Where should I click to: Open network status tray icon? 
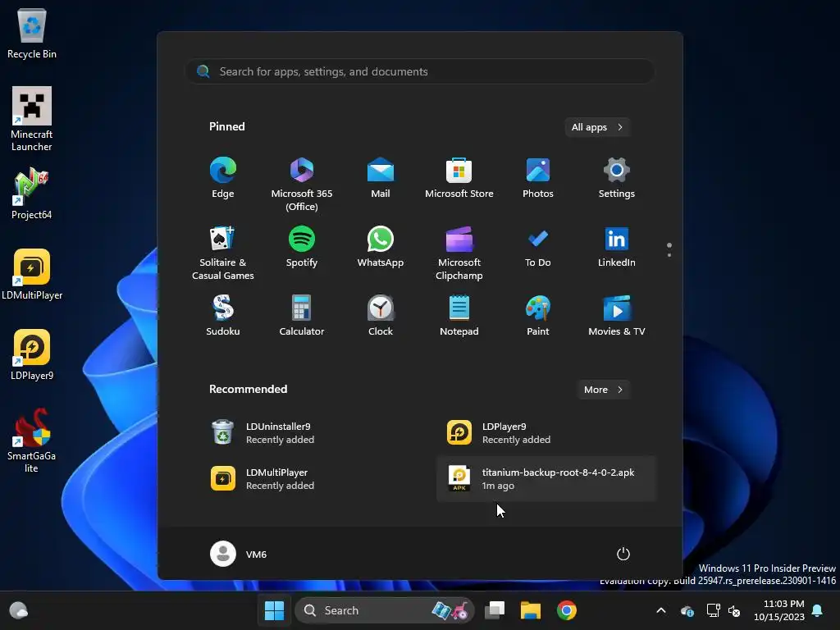pyautogui.click(x=713, y=610)
